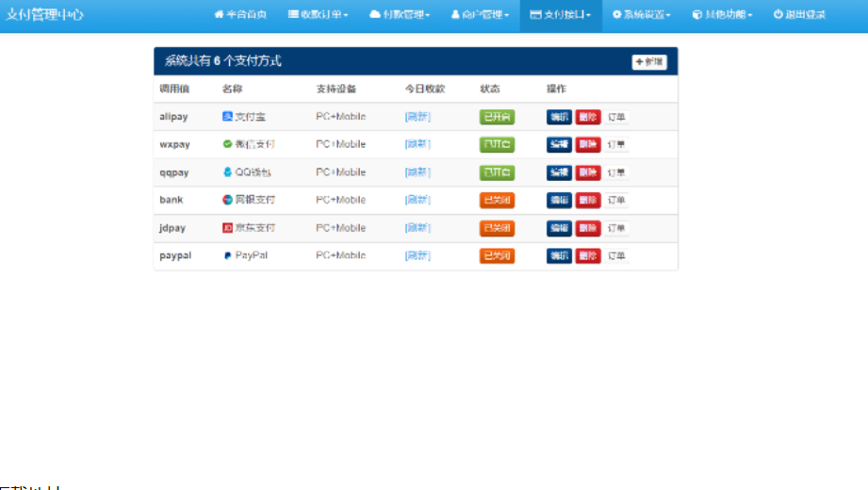Select the 'jdpay' call value cell

coord(172,228)
